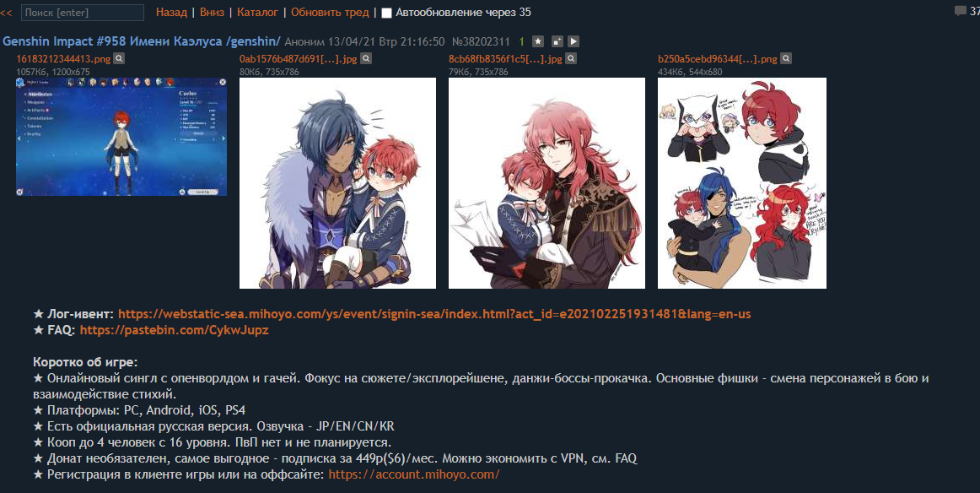
Task: Click the Вниз navigation link
Action: click(x=212, y=12)
